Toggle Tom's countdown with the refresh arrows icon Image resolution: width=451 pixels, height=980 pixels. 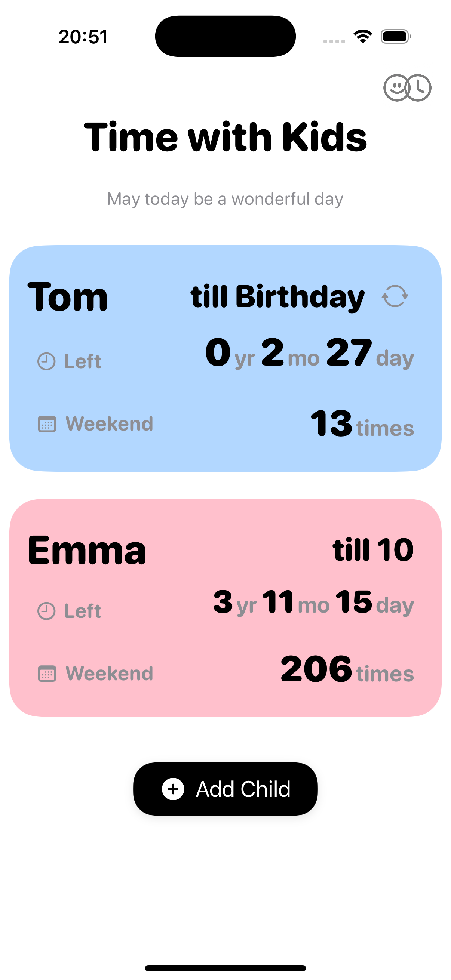(395, 296)
